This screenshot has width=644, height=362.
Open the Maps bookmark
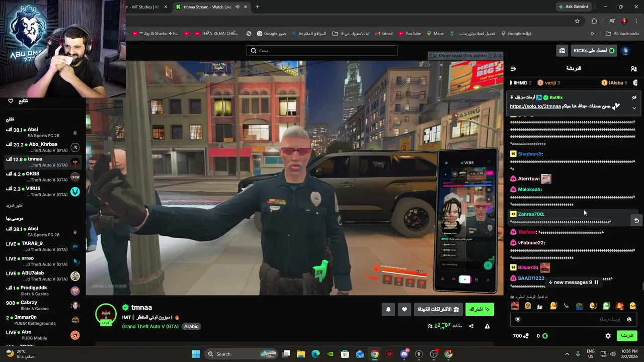[435, 34]
